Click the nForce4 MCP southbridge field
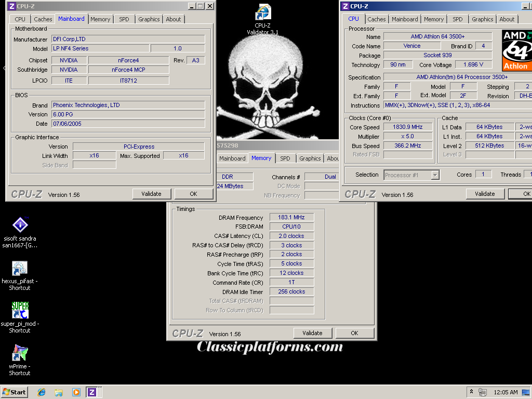The height and width of the screenshot is (399, 532). [x=129, y=70]
